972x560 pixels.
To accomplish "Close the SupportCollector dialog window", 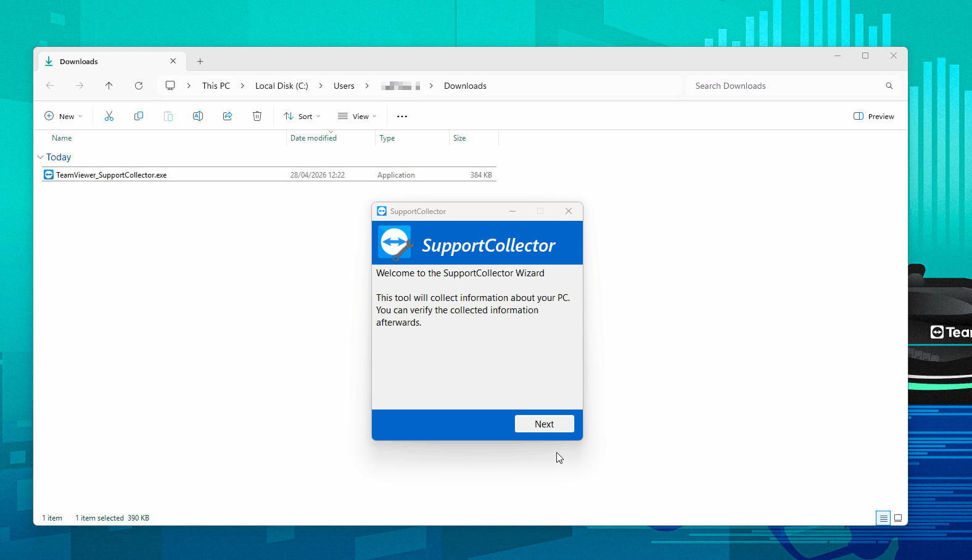I will [569, 211].
